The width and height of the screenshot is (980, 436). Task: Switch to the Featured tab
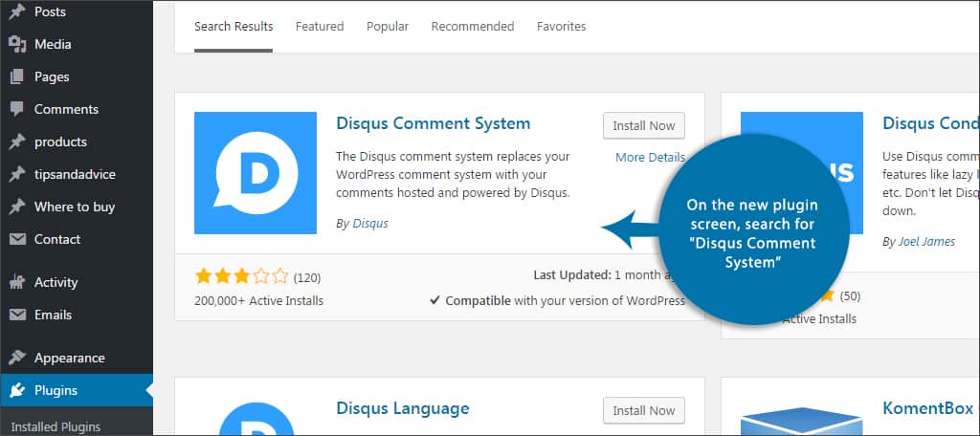320,26
